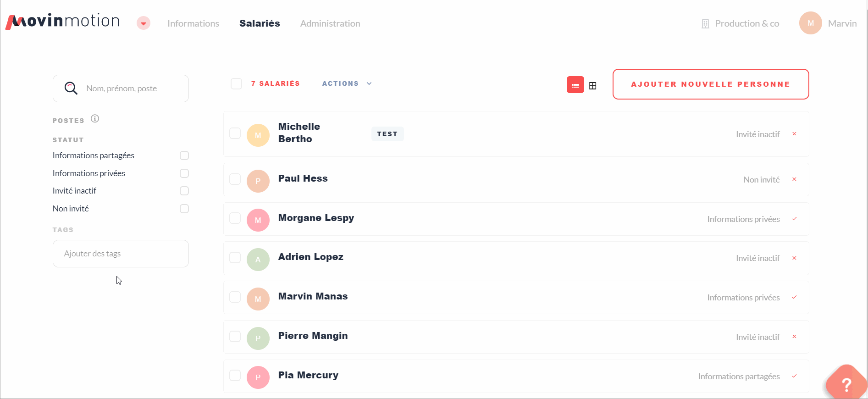Select the checkbox for Adrien Lopez
Viewport: 868px width, 399px height.
coord(235,258)
